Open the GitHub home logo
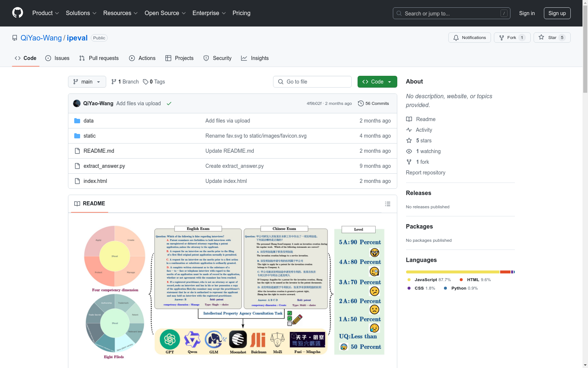This screenshot has width=588, height=368. [x=18, y=13]
